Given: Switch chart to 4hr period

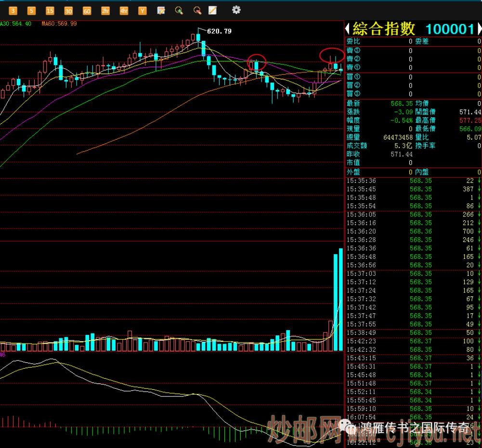Looking at the screenshot, I should (124, 11).
